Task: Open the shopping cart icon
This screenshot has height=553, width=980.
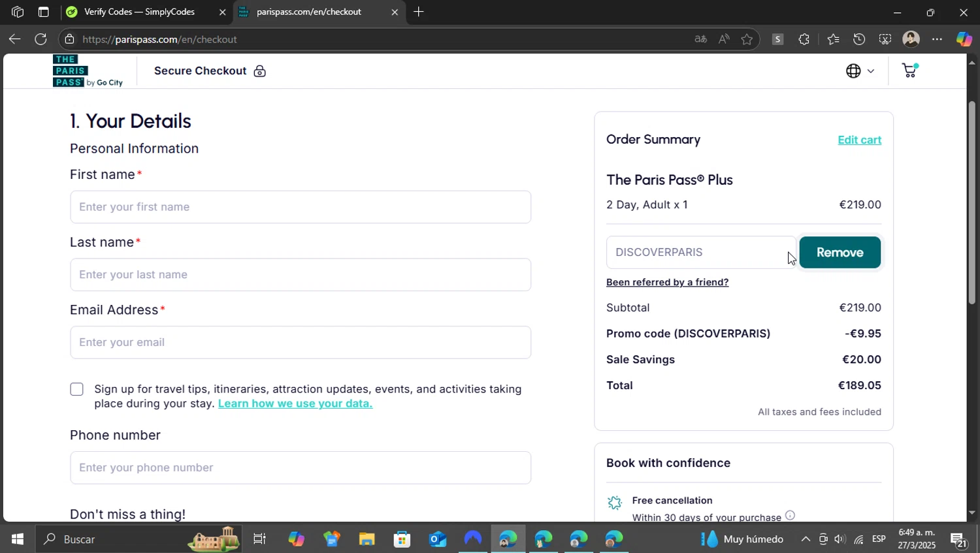Action: click(x=909, y=71)
